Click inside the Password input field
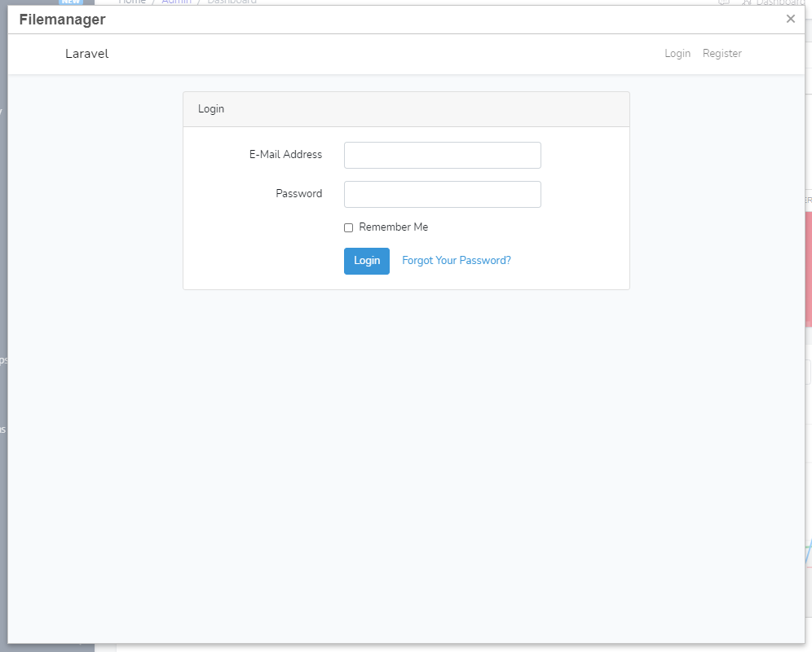The image size is (812, 652). (x=442, y=194)
